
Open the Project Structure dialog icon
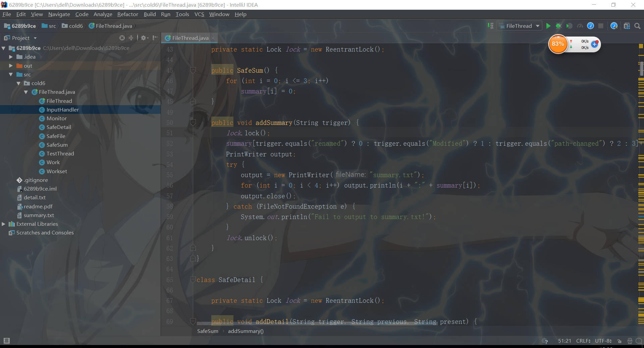[x=627, y=26]
